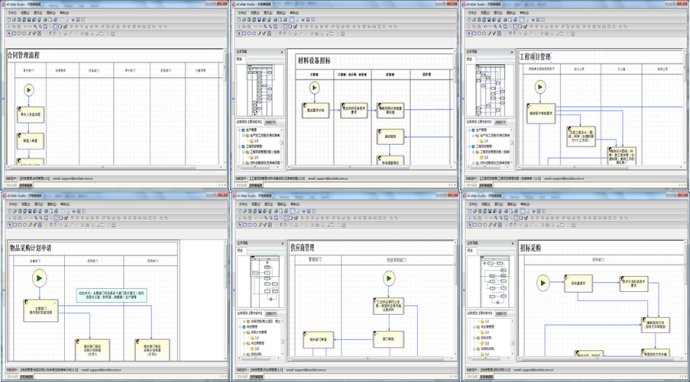
Task: Select the rectangle shape tool in 合同管理流程 window
Action: 14,33
